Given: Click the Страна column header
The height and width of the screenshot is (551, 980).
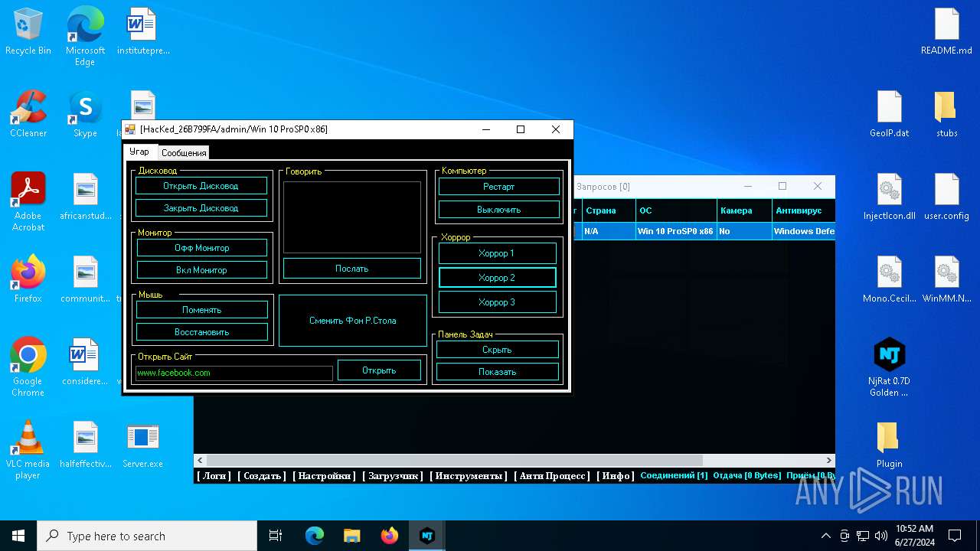Looking at the screenshot, I should [x=609, y=210].
